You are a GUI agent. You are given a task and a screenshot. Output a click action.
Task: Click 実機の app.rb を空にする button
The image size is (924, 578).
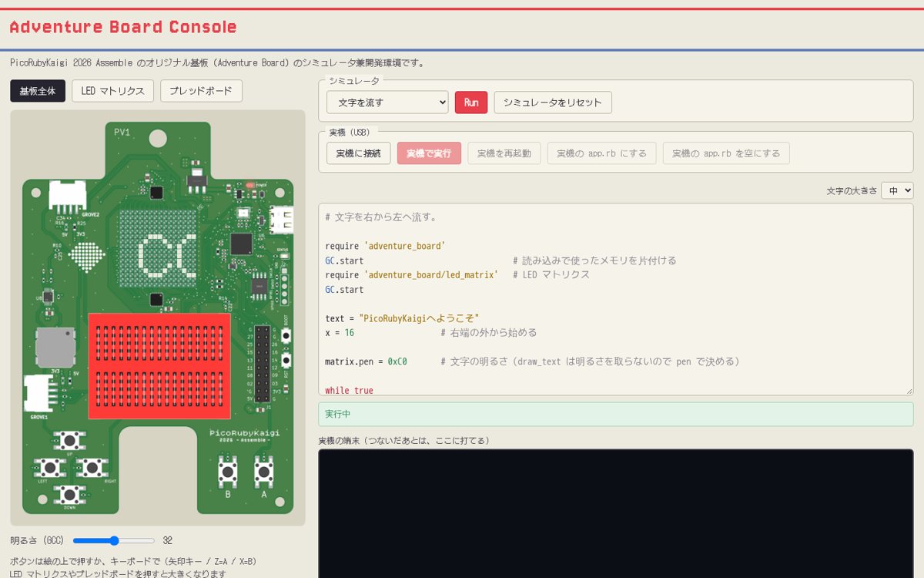click(x=726, y=153)
